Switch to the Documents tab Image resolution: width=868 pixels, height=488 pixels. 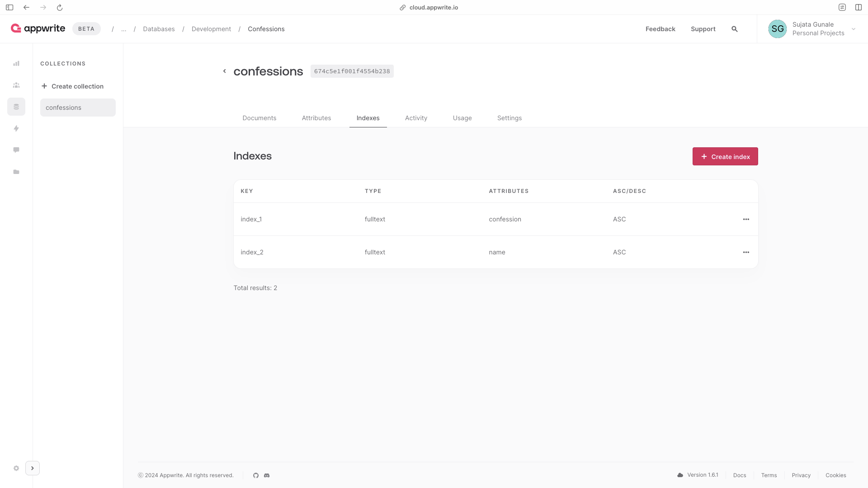[x=259, y=118]
